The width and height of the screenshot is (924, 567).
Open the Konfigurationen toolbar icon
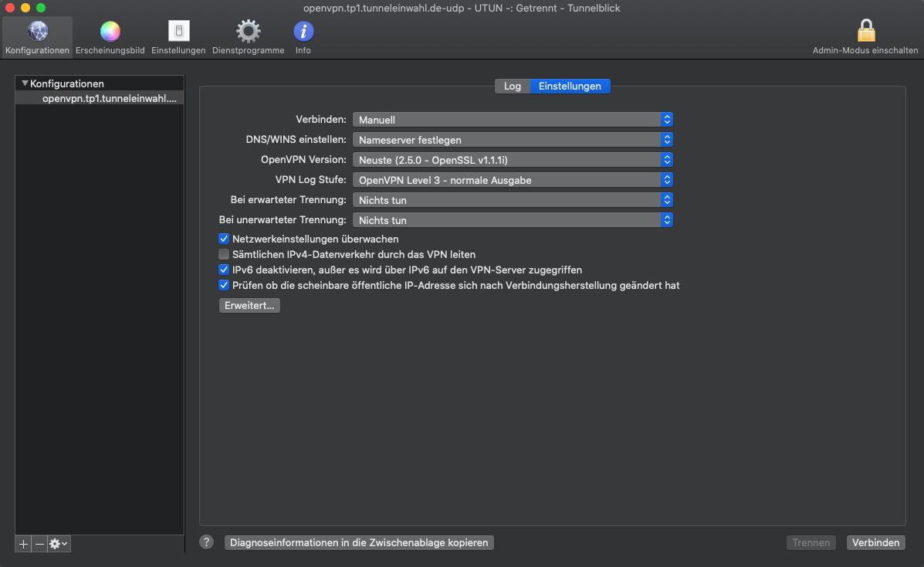[x=37, y=32]
